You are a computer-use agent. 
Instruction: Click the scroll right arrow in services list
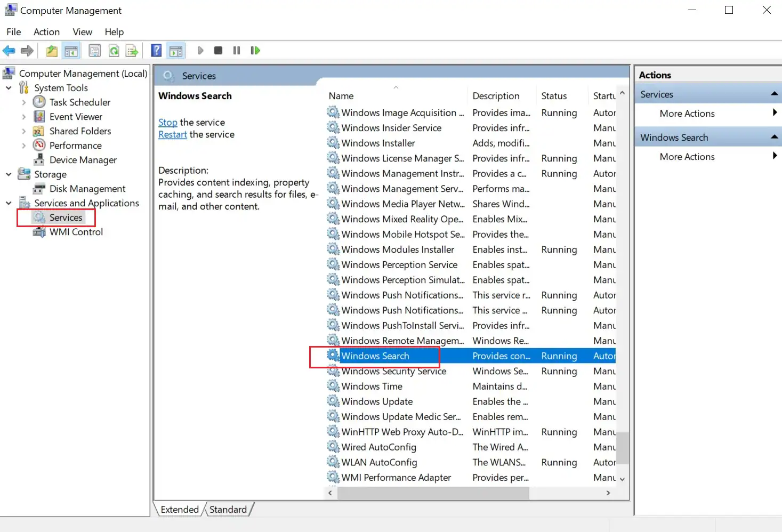[608, 493]
